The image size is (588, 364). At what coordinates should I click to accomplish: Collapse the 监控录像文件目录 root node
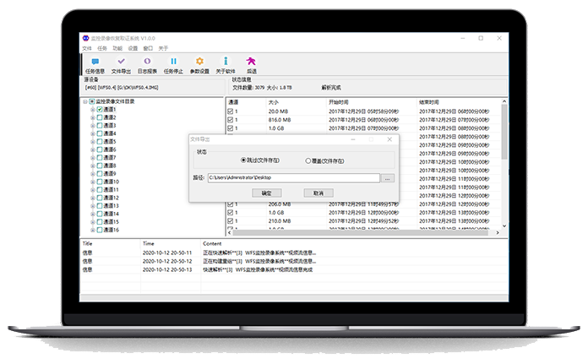(84, 101)
